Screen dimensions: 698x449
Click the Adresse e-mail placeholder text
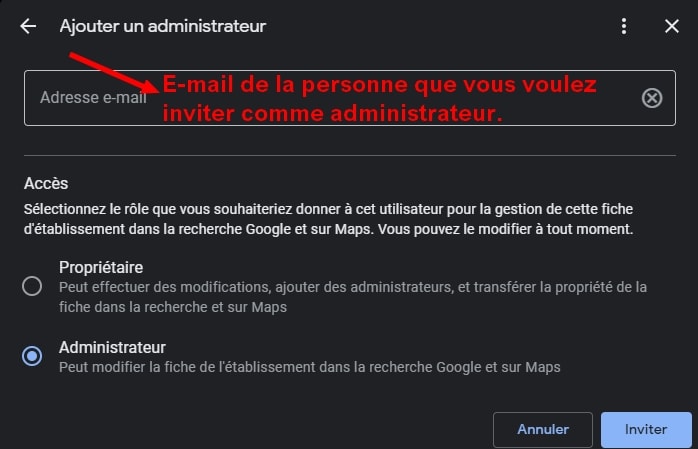pyautogui.click(x=93, y=97)
